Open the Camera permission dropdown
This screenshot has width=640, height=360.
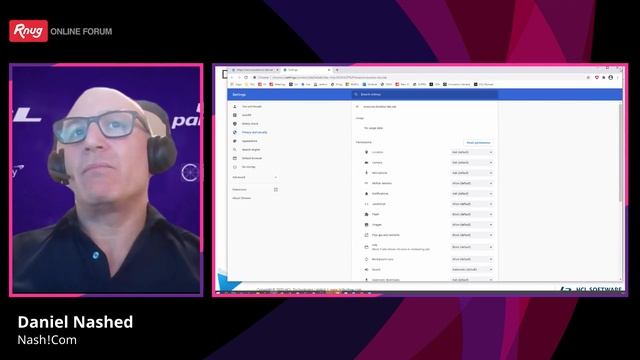pyautogui.click(x=472, y=162)
